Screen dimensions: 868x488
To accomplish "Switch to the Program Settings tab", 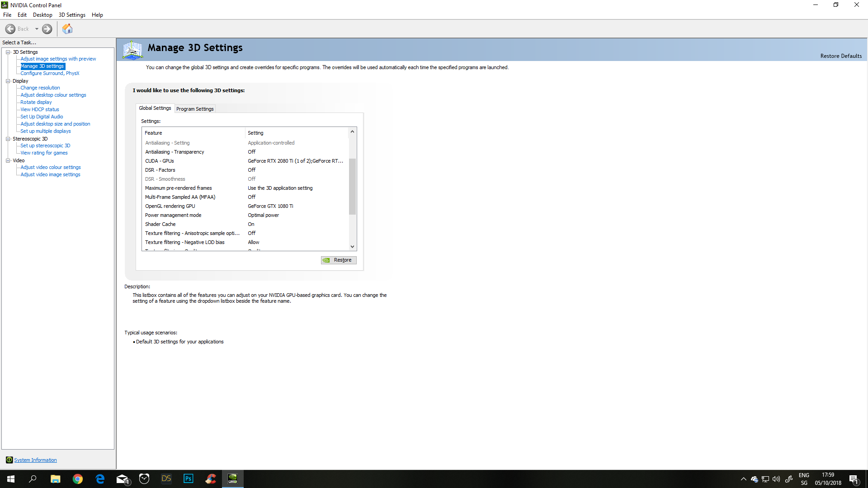I will click(195, 109).
